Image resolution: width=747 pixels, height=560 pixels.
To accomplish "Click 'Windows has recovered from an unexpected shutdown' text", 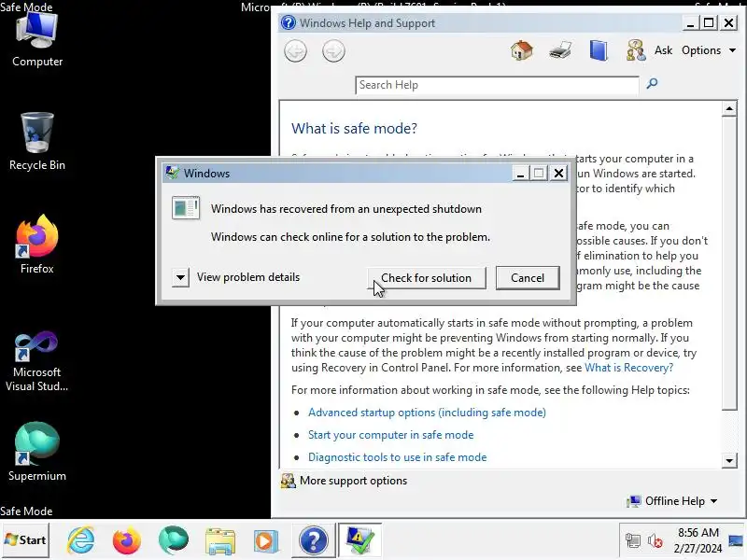I will (345, 208).
